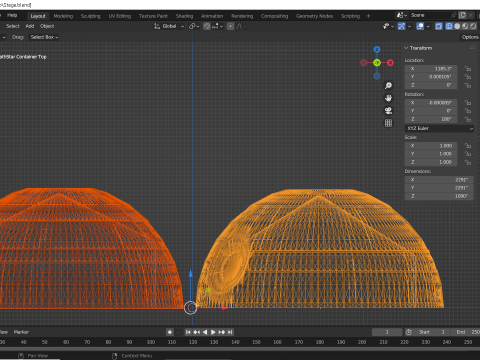Open the Object menu
Screen dimensions: 480x360
pyautogui.click(x=47, y=26)
